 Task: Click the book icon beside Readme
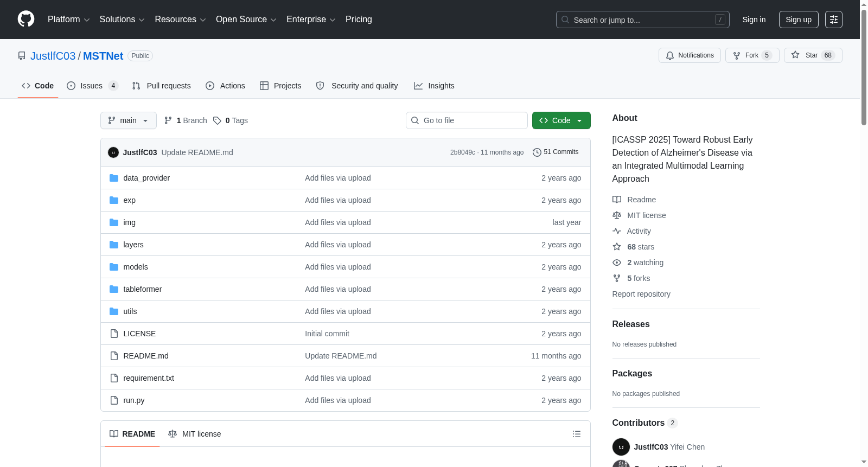point(617,200)
